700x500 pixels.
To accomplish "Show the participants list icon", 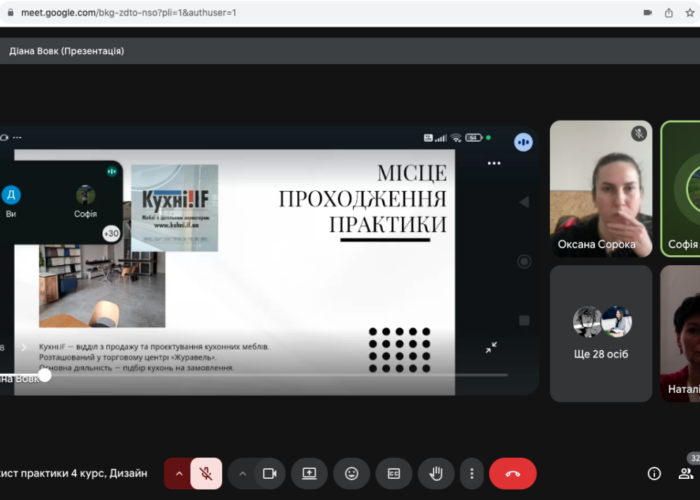I will pyautogui.click(x=691, y=473).
